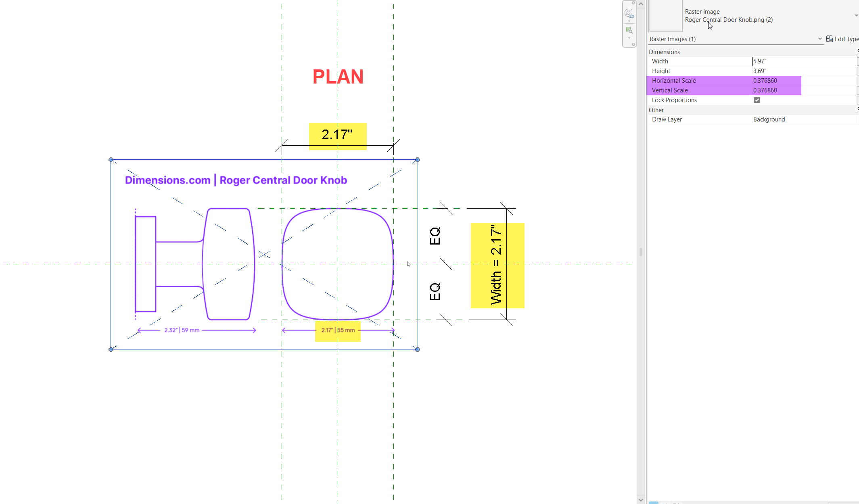Activate the Zoom Region tool
The image size is (859, 504).
[x=629, y=30]
